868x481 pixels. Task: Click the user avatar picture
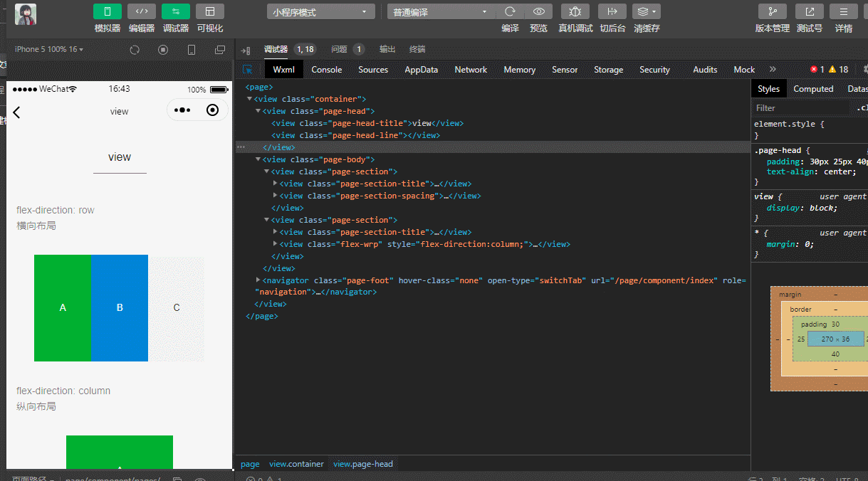click(26, 14)
